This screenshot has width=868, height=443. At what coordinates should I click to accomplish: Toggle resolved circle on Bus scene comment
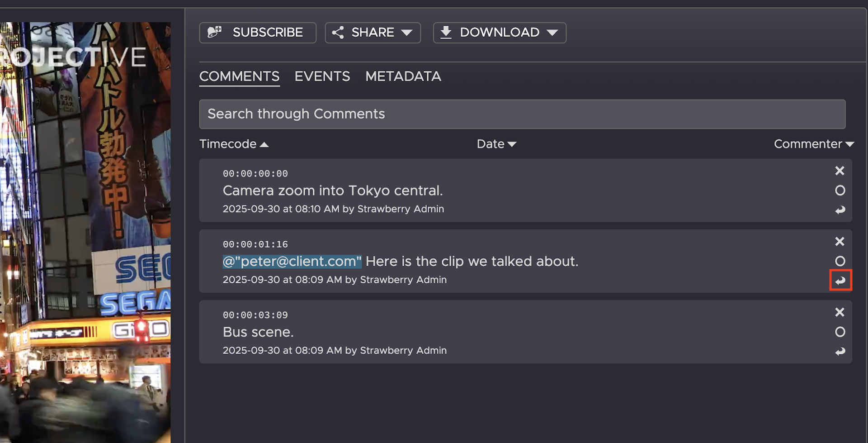click(x=840, y=332)
